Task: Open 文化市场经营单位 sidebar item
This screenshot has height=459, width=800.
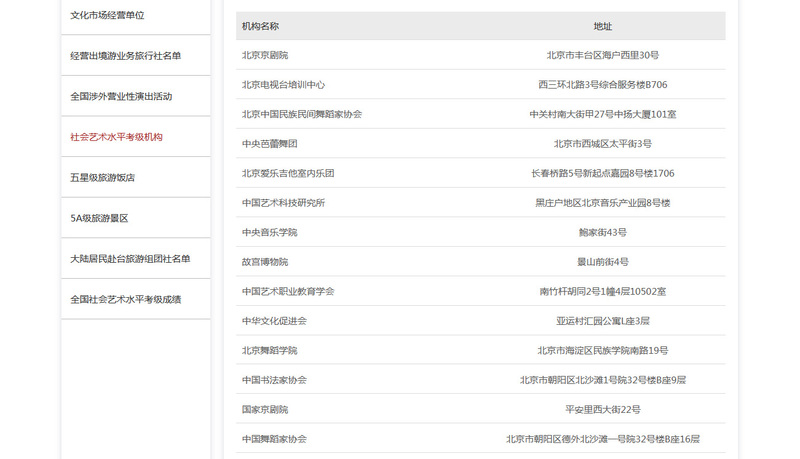Action: pos(107,15)
